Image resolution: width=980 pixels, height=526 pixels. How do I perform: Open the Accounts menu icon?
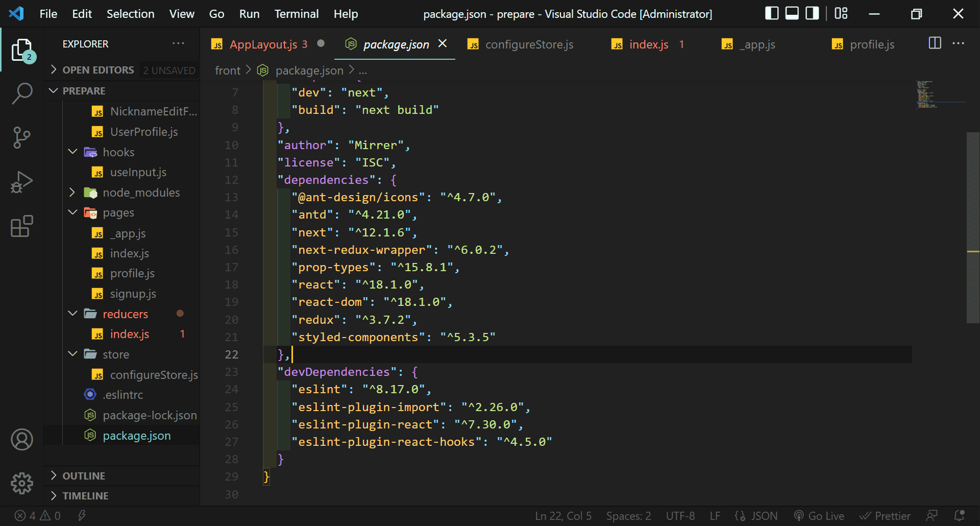pos(22,440)
